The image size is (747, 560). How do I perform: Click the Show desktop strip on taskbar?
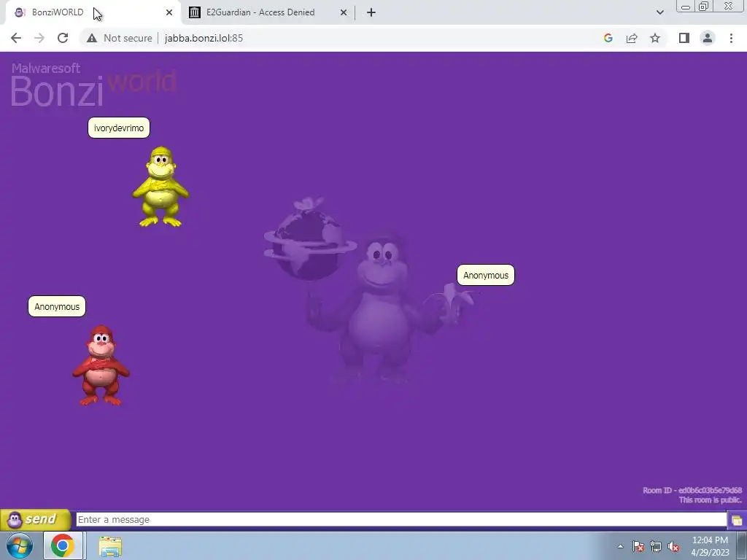coord(742,545)
